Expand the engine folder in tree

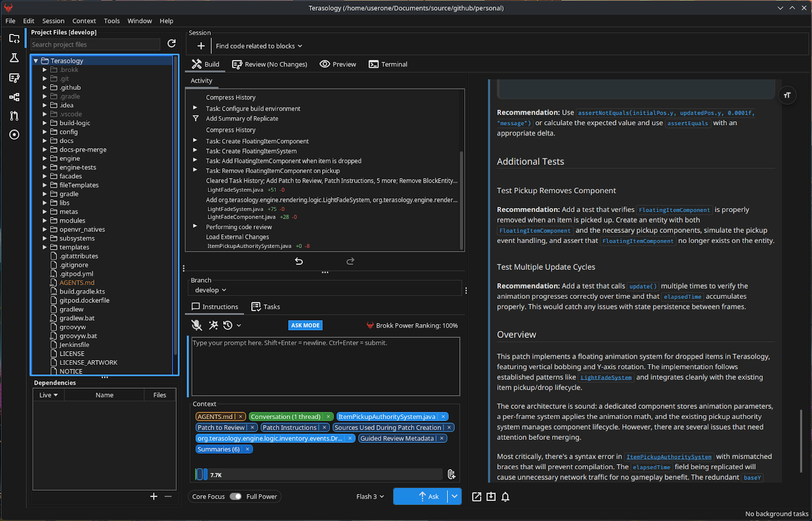point(45,158)
